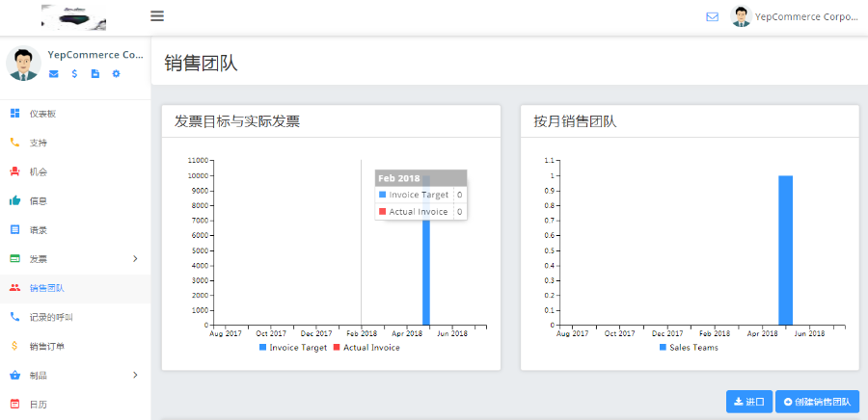This screenshot has height=420, width=868.
Task: Toggle Invoice Target legend swatch
Action: [x=263, y=348]
